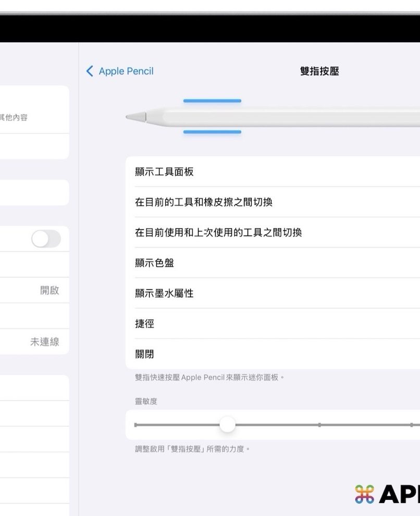The image size is (420, 516).
Task: Open the 捷徑 option
Action: pyautogui.click(x=144, y=324)
